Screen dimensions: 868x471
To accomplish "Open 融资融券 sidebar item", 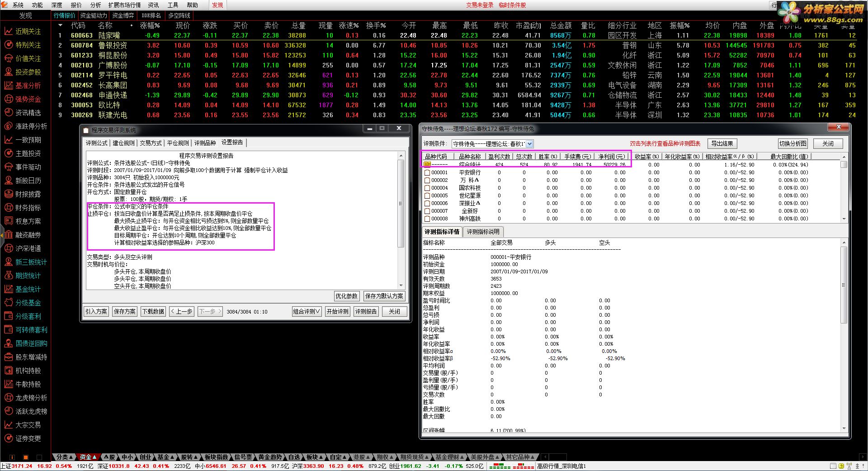I will pos(23,235).
